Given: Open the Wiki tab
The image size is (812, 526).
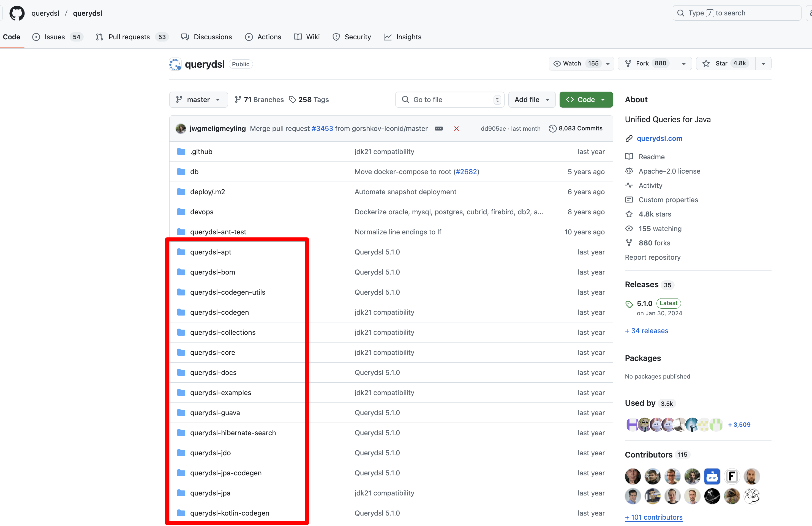Looking at the screenshot, I should pyautogui.click(x=307, y=37).
